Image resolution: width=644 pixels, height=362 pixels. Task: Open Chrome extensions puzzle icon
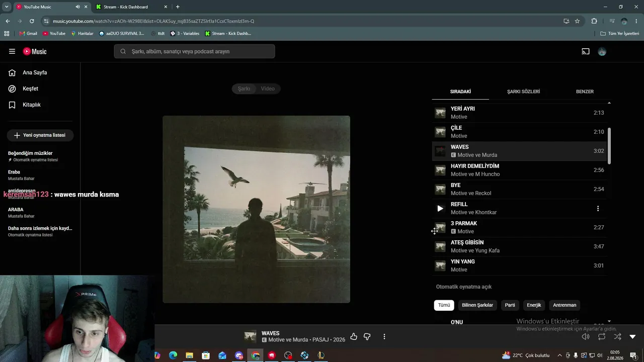pos(594,21)
